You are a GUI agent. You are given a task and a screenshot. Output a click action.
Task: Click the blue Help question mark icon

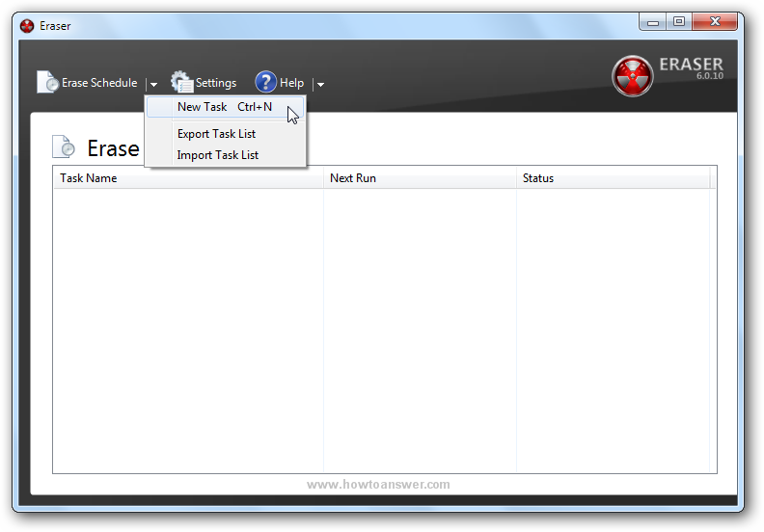pos(265,82)
